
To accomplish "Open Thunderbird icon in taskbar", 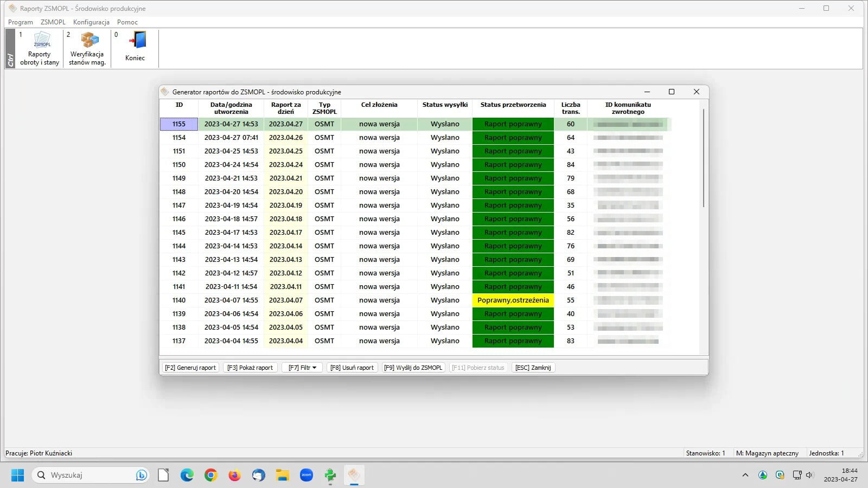I will 259,476.
